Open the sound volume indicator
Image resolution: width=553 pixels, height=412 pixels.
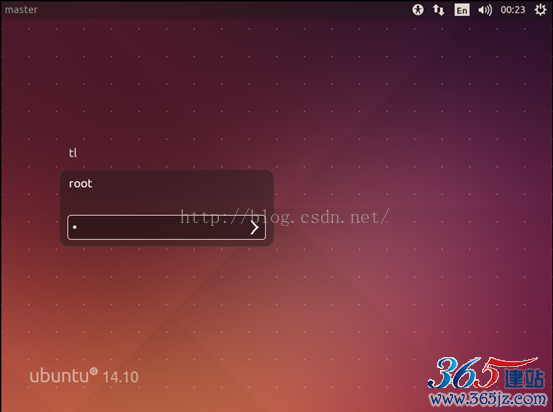pyautogui.click(x=485, y=10)
